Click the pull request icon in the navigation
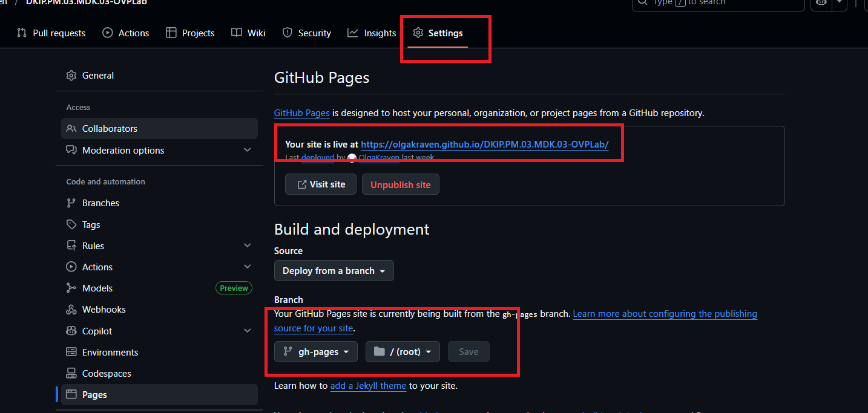 click(x=22, y=33)
